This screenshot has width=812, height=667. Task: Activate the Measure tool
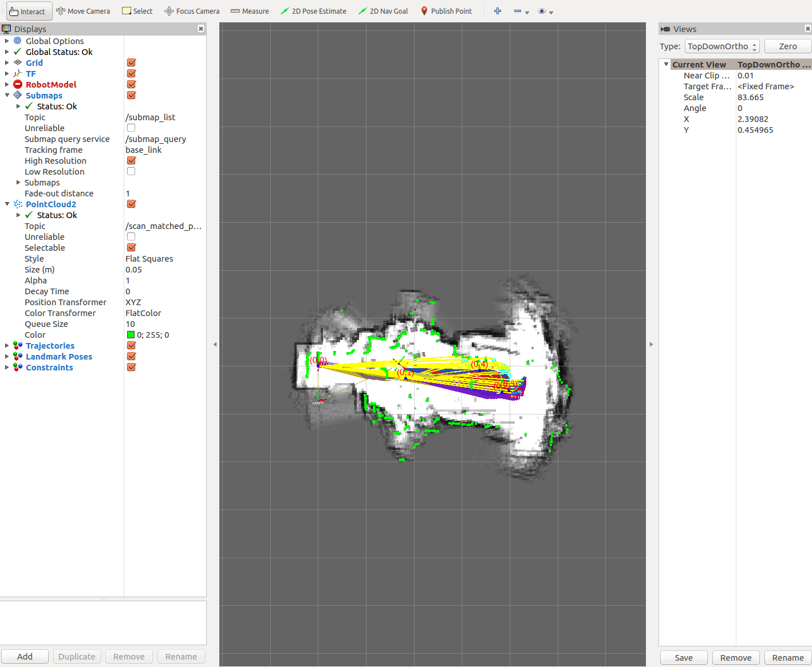click(250, 11)
